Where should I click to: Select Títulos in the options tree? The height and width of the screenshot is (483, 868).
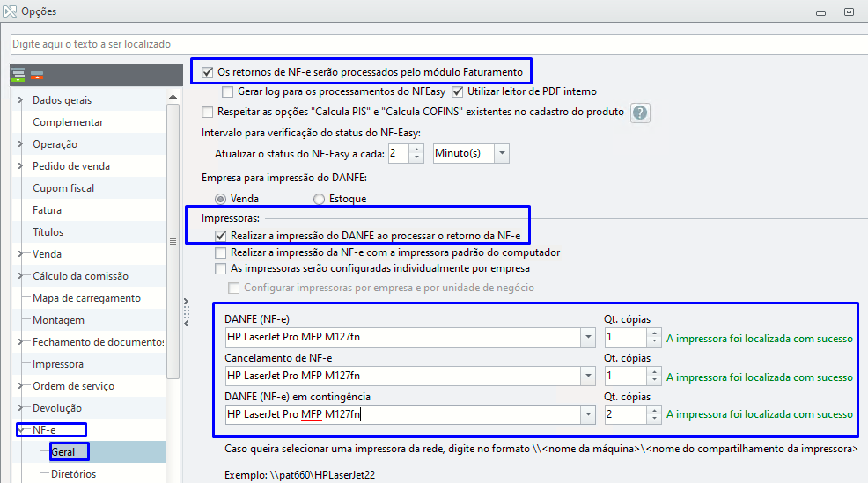coord(48,232)
